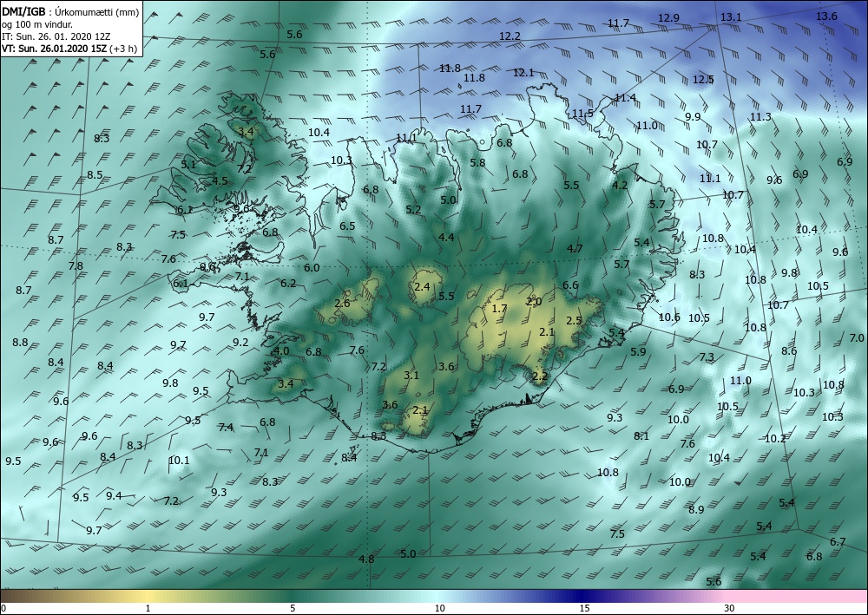This screenshot has height=615, width=868.
Task: Click the 7.0 value label
Action: pyautogui.click(x=857, y=338)
